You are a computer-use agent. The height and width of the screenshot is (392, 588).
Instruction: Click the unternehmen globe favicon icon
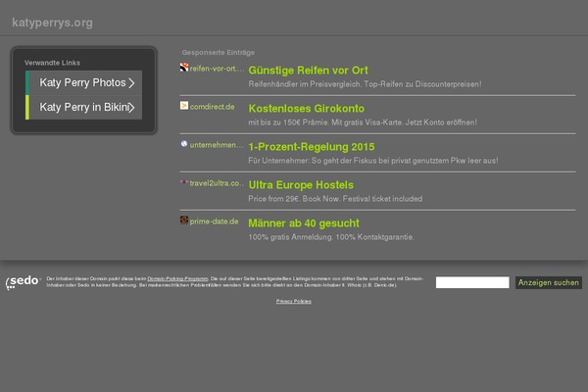pos(184,144)
